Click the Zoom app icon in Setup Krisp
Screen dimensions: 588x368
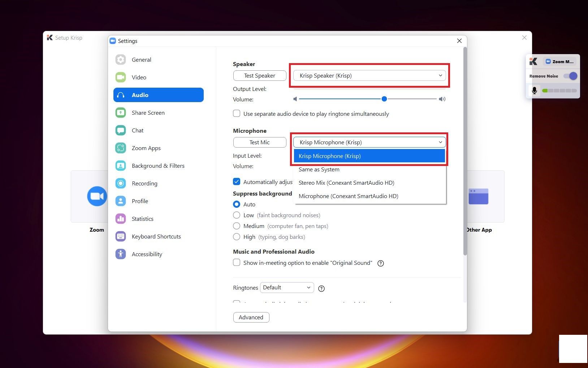[x=97, y=196]
